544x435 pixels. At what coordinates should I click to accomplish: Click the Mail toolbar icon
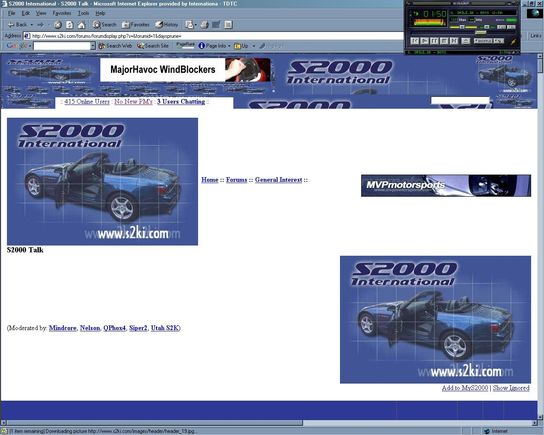[189, 25]
